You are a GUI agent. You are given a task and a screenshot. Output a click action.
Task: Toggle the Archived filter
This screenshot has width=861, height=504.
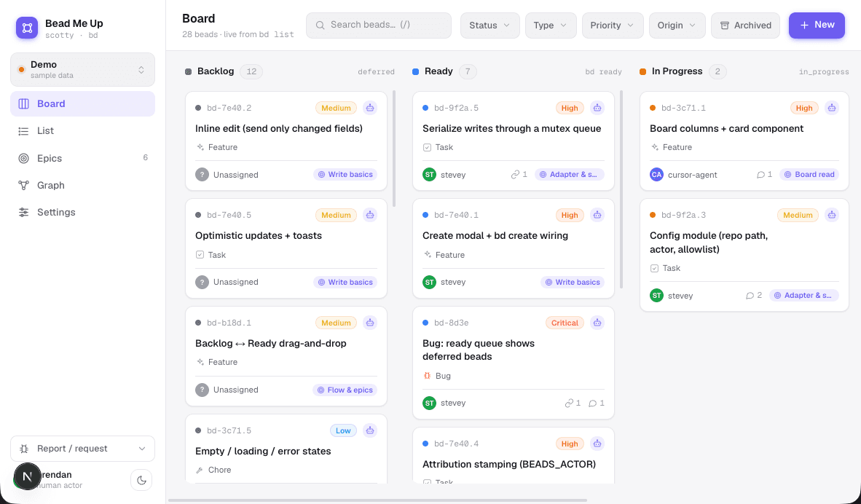pos(745,25)
